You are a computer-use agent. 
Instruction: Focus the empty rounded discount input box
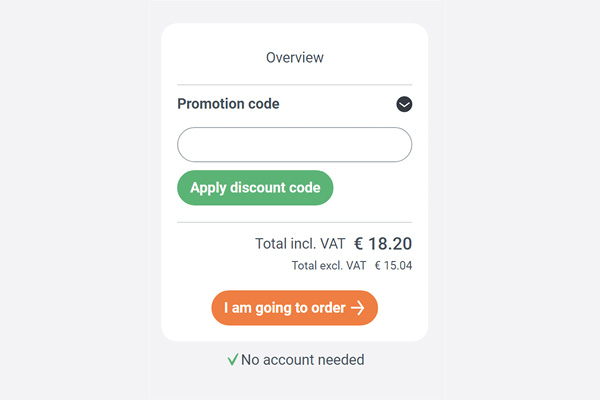click(294, 145)
